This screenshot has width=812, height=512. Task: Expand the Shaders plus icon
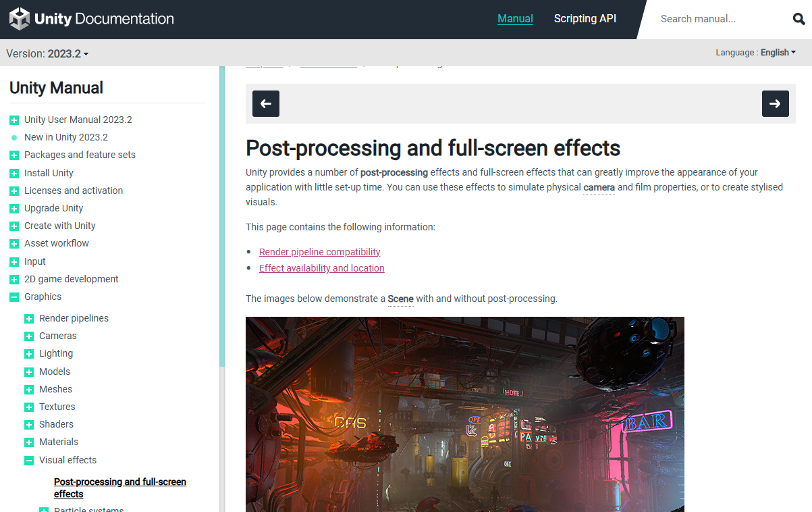coord(29,425)
